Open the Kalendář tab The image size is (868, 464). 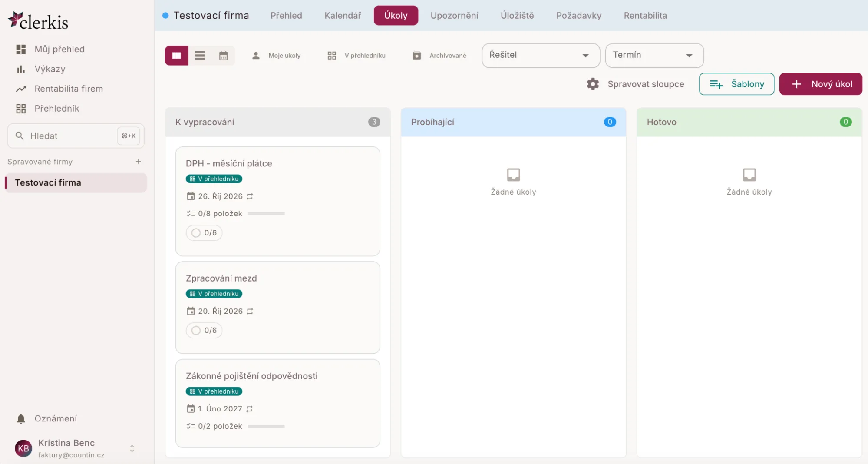point(343,16)
